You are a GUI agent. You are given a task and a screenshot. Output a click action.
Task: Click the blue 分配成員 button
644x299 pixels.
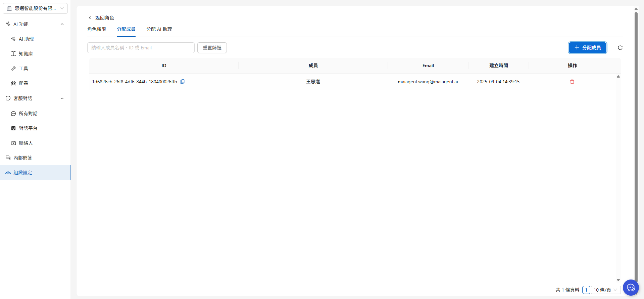coord(587,48)
